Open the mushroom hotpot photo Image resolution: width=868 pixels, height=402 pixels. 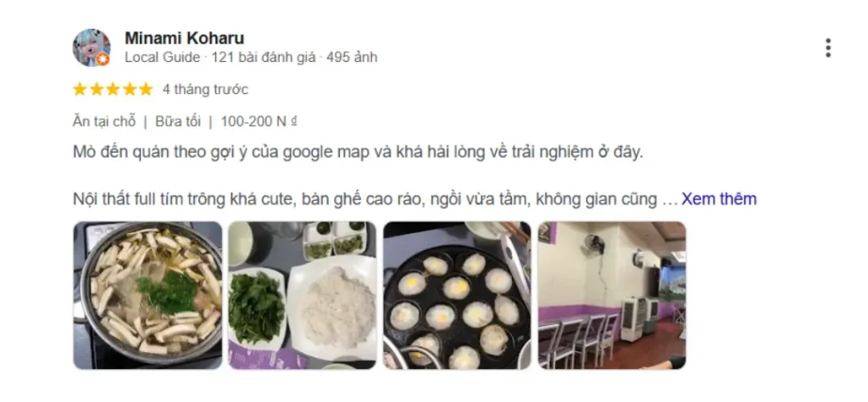pos(147,295)
